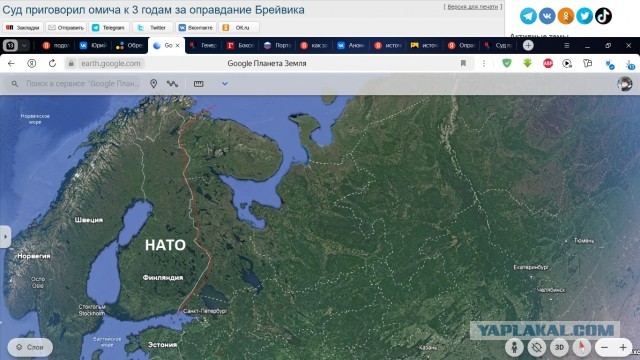Close the active Google Earth tab
The image size is (640, 360).
(178, 45)
